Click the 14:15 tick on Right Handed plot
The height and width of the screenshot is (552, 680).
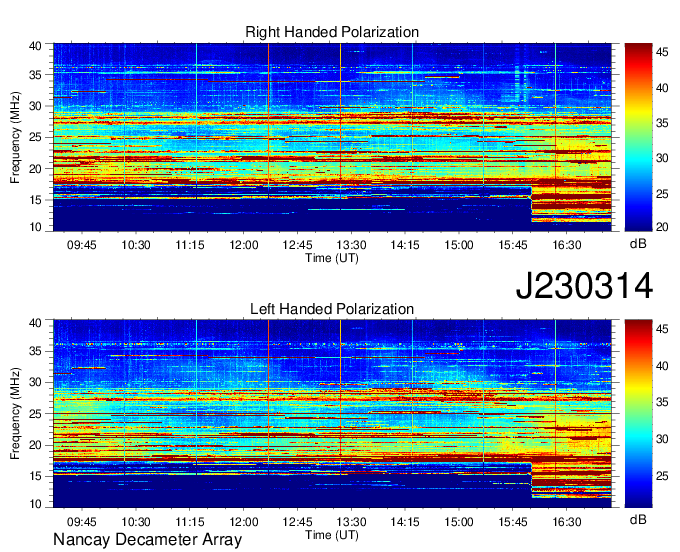pyautogui.click(x=405, y=245)
